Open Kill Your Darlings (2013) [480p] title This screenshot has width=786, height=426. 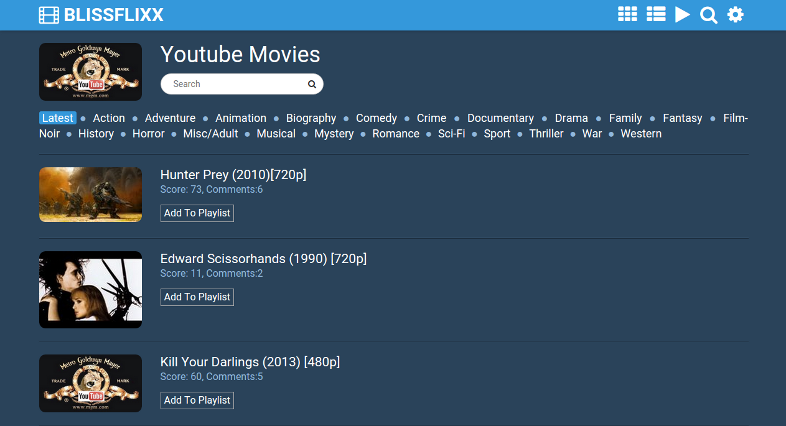tap(250, 362)
